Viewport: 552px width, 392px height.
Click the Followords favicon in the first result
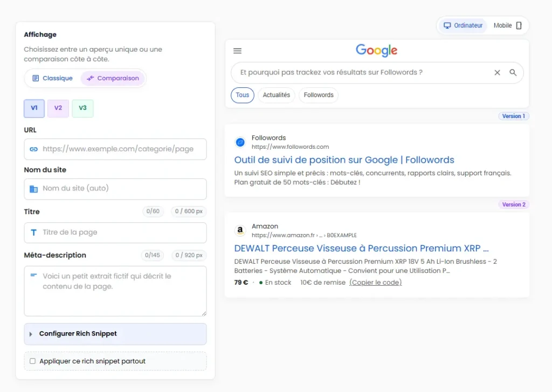coord(240,142)
